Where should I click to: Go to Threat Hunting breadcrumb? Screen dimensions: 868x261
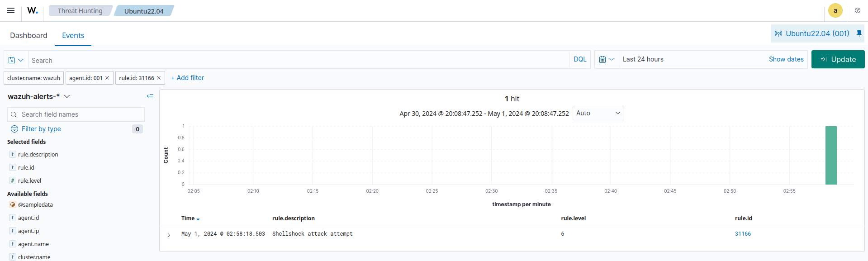80,11
